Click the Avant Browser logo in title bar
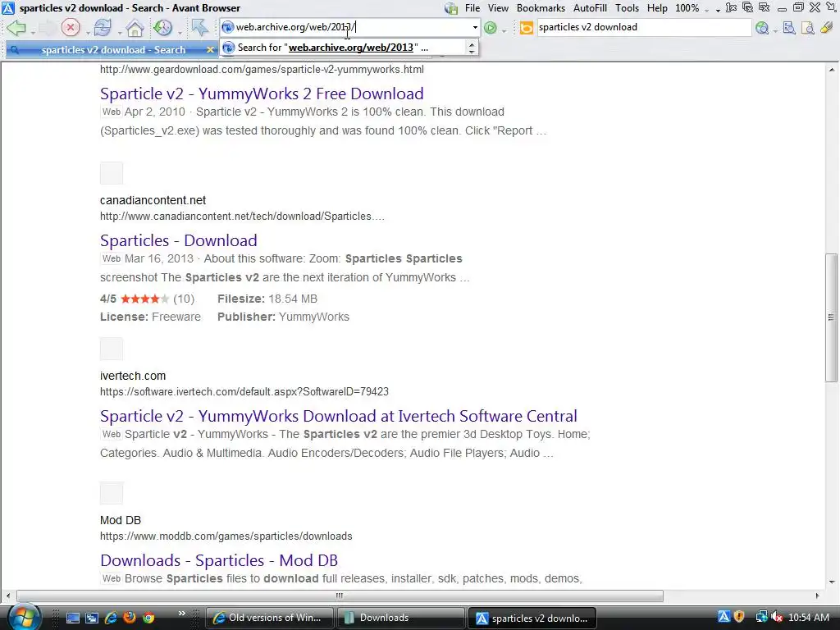Screen dimensions: 840x630 point(8,8)
